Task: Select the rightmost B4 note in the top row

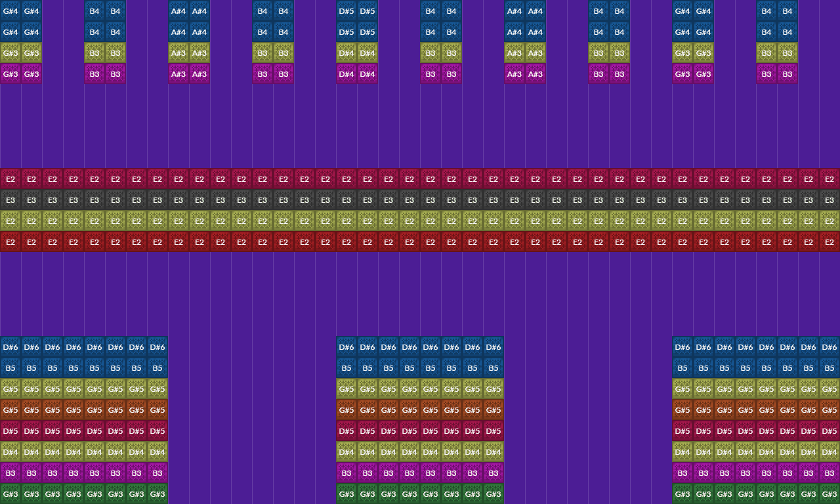Action: (x=787, y=11)
